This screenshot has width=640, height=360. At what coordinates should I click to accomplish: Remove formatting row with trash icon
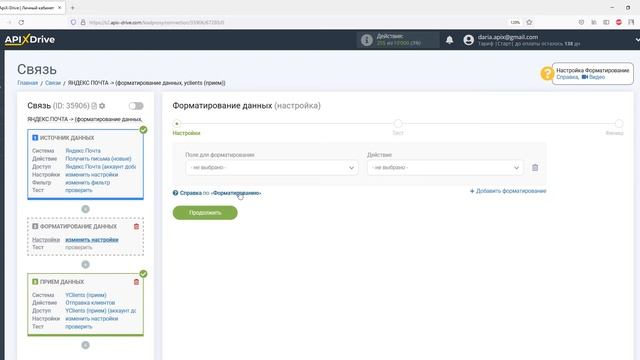(535, 168)
